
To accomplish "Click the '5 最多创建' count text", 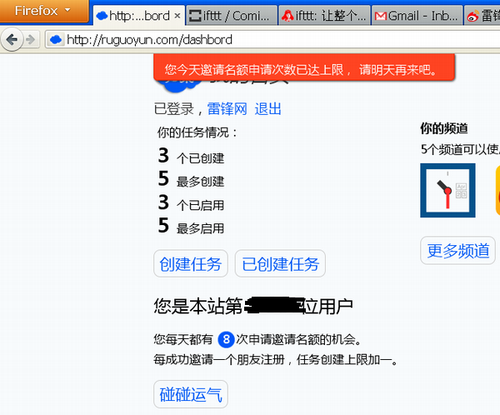I will point(191,179).
